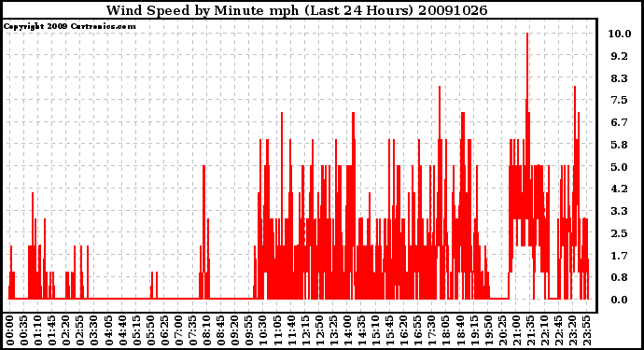Click the 09:20 time label
This screenshot has height=350, width=644.
235,330
